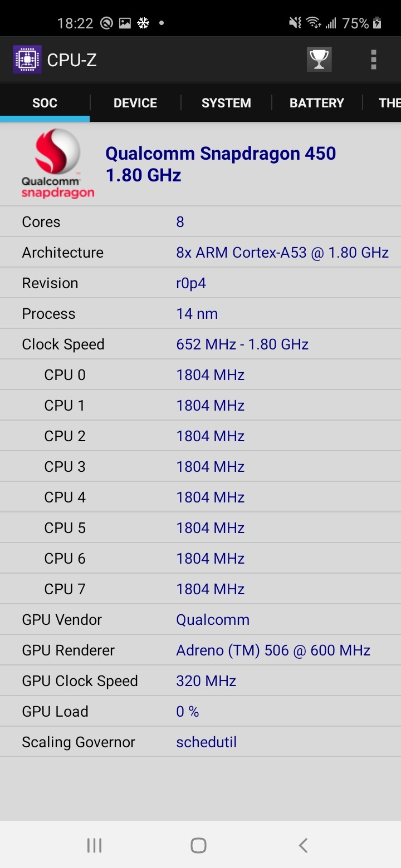Tap the Clock Speed row
Viewport: 401px width, 868px height.
point(200,344)
